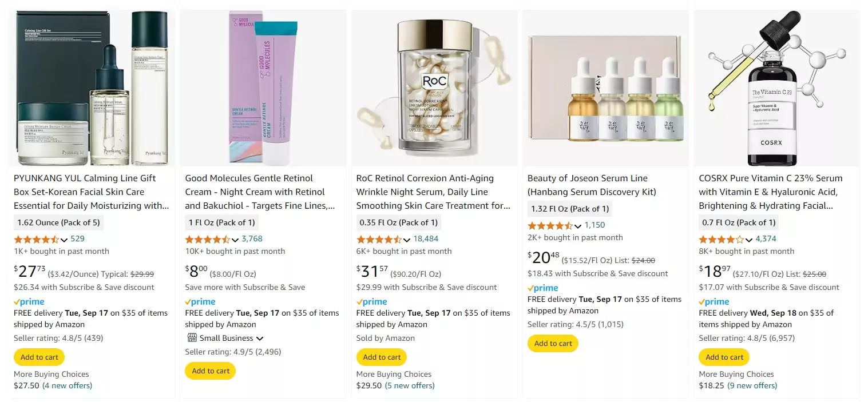The width and height of the screenshot is (868, 402).
Task: Add Good Molecules Retinol Cream to cart
Action: click(211, 371)
